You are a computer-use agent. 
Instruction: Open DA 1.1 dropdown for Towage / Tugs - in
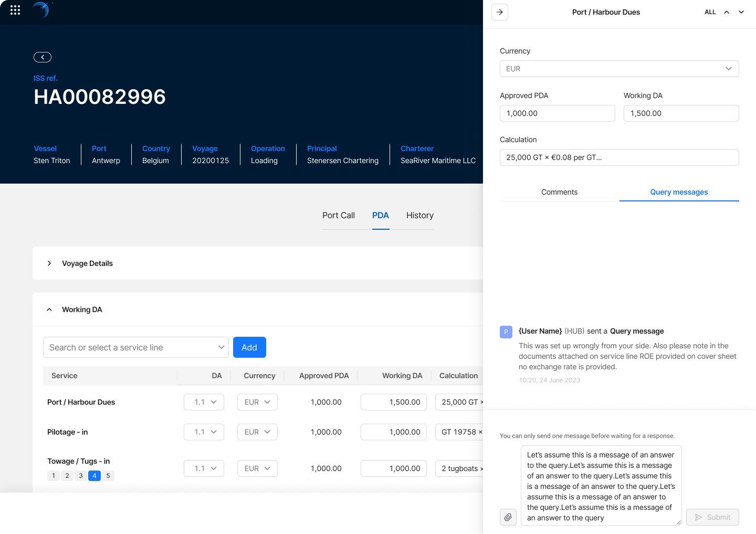tap(204, 468)
